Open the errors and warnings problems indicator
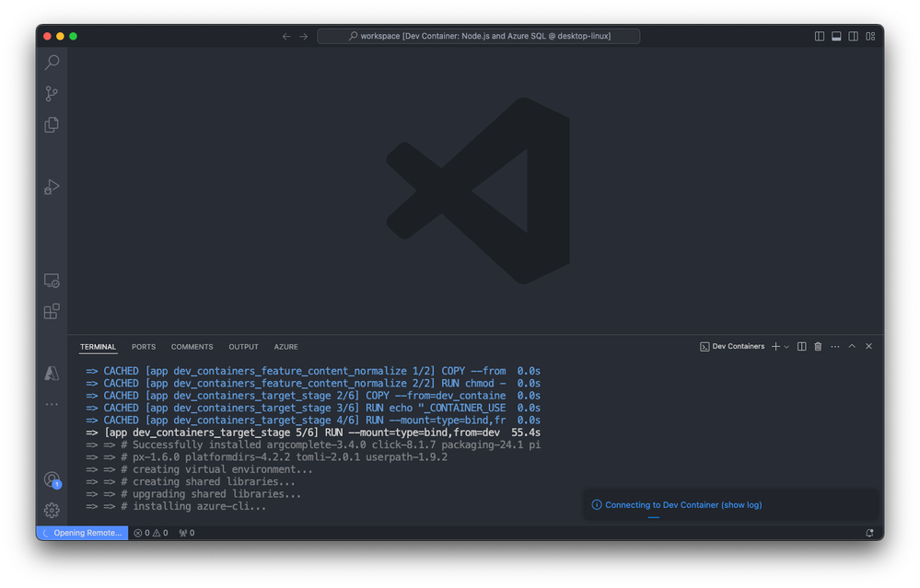 coord(151,533)
